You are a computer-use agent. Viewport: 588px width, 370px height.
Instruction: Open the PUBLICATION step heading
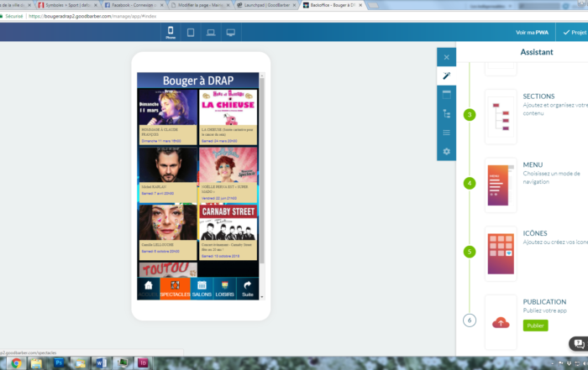click(x=544, y=302)
